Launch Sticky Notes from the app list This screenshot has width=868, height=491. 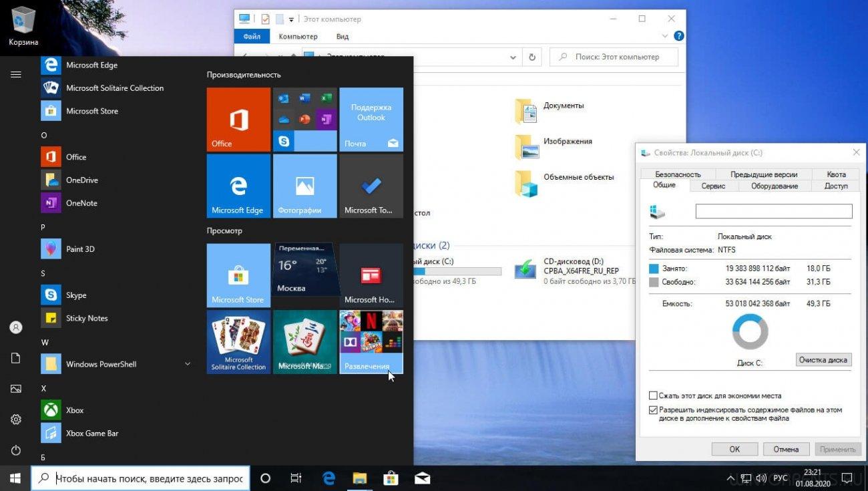tap(116, 318)
